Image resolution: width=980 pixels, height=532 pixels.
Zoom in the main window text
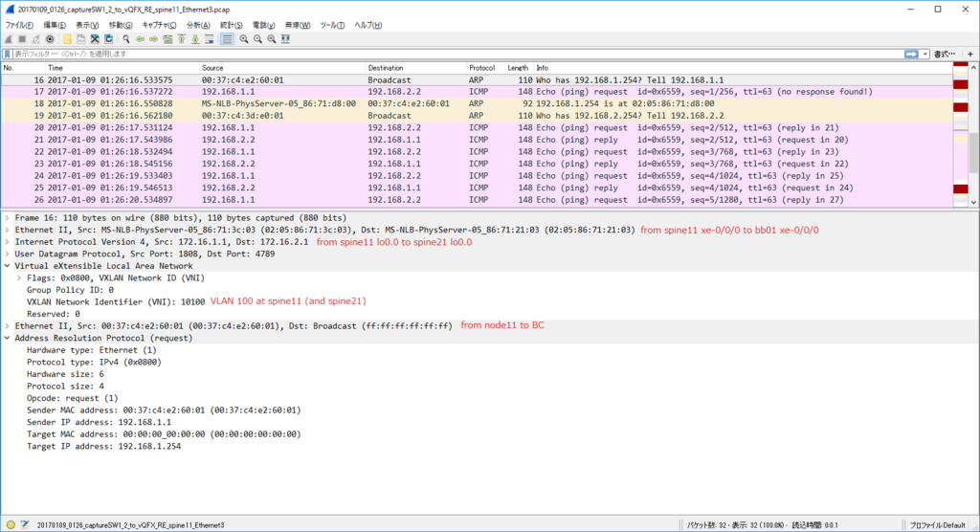point(244,39)
